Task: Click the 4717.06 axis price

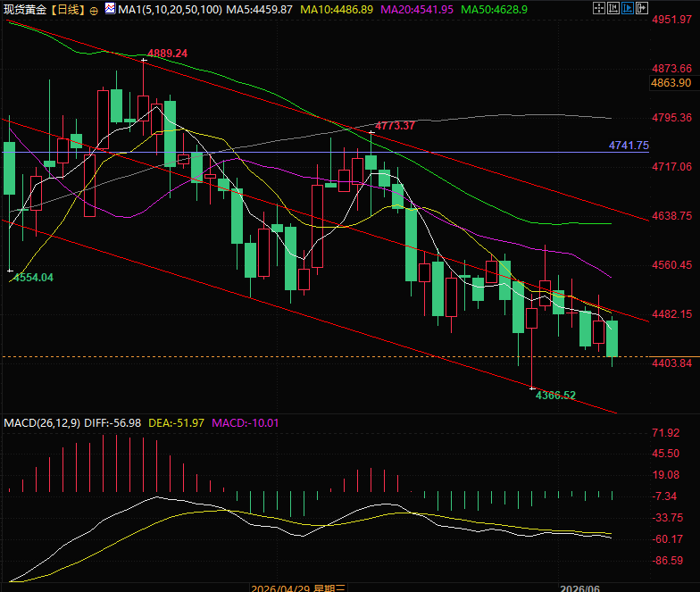Action: (x=671, y=166)
